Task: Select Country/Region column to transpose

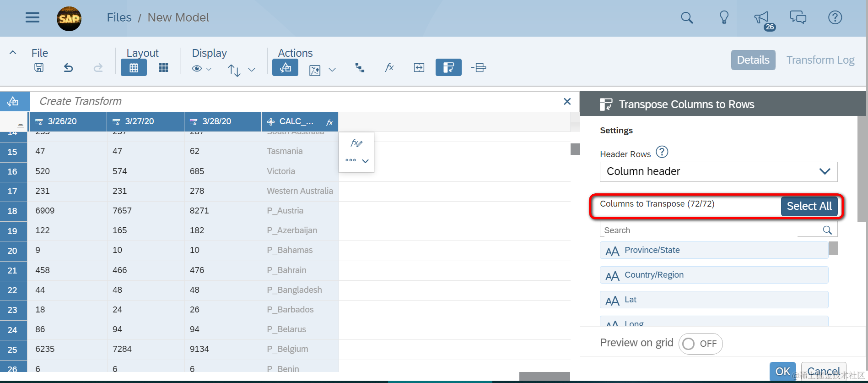Action: click(x=714, y=275)
